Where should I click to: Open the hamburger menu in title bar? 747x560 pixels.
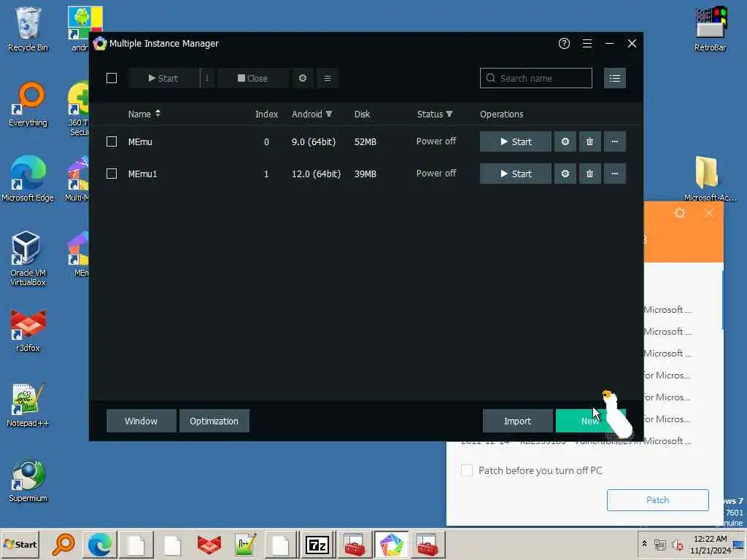click(587, 43)
